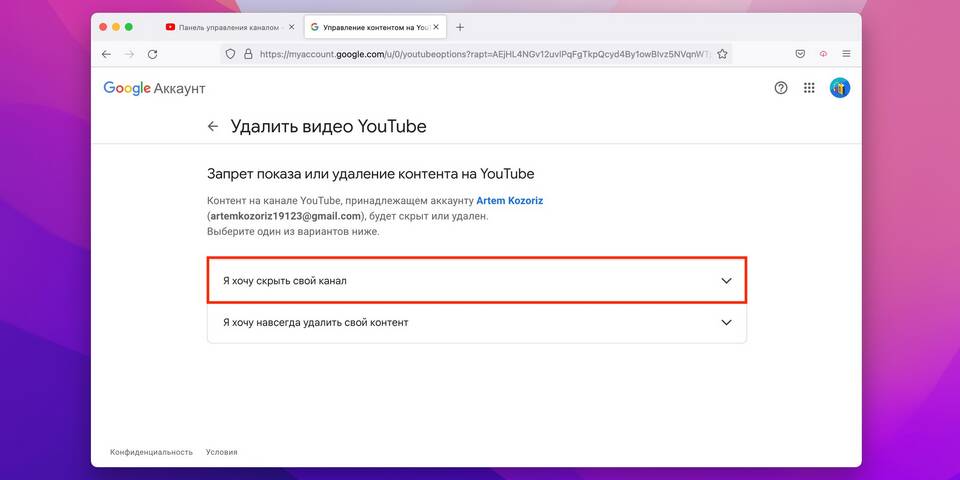
Task: Click the browser forward arrow
Action: coord(129,54)
